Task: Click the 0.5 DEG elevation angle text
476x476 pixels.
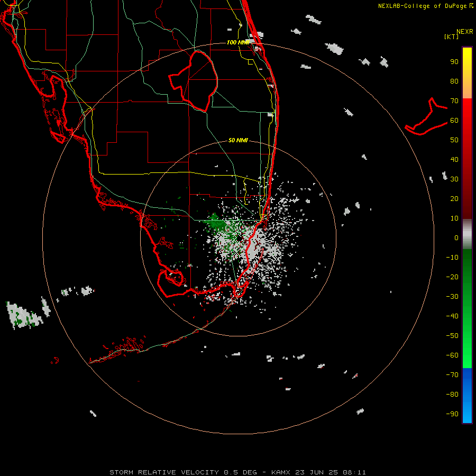Action: (240, 472)
